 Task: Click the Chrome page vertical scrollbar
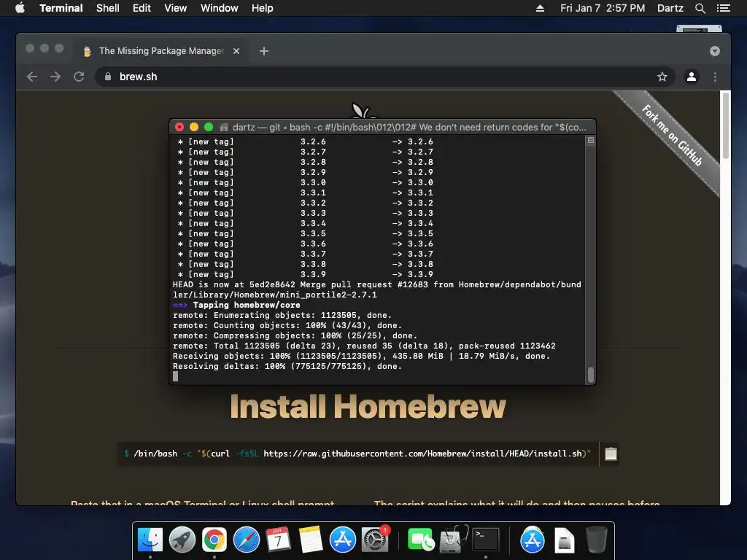click(726, 126)
